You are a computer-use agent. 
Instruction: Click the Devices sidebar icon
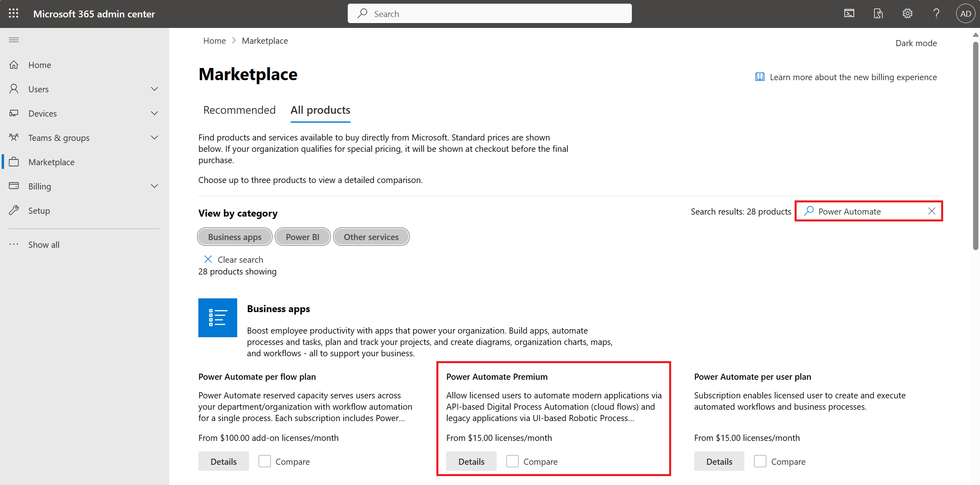14,113
